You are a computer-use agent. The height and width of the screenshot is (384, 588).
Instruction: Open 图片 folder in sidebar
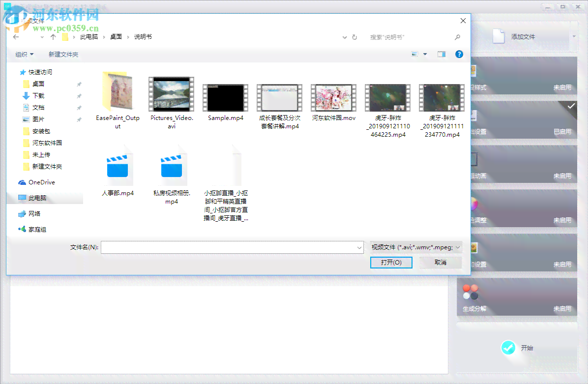click(x=38, y=119)
